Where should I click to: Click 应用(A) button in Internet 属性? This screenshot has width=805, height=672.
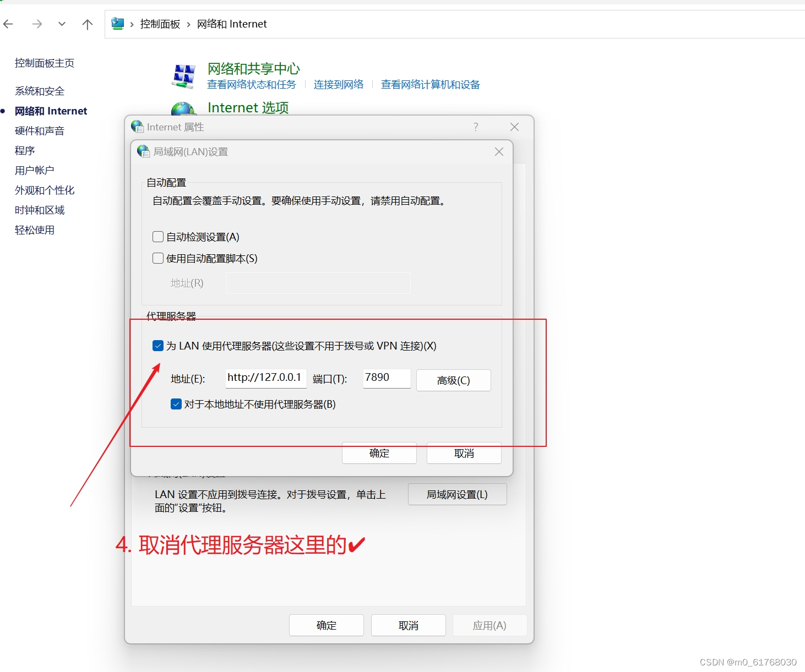pos(490,625)
